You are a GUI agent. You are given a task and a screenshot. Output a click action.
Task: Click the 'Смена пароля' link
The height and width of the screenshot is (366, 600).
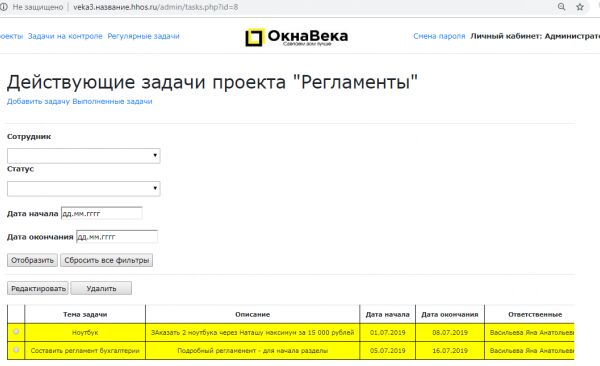point(439,36)
